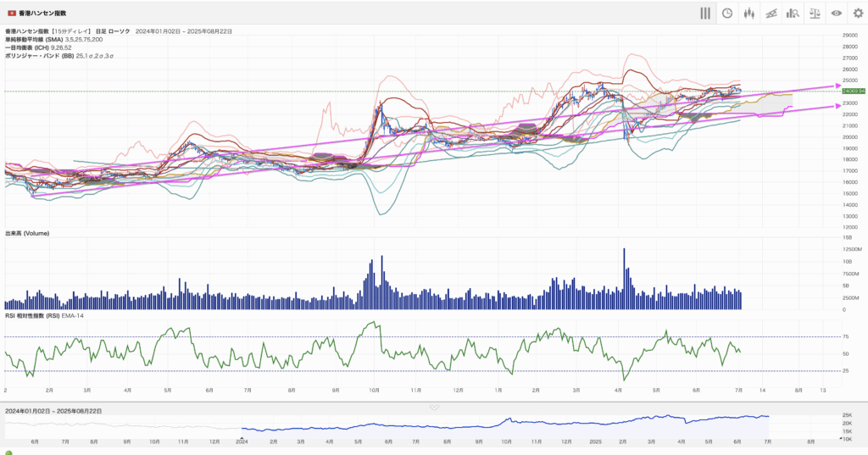Open the time period clock icon
Viewport: 868px width, 455px height.
tap(726, 13)
